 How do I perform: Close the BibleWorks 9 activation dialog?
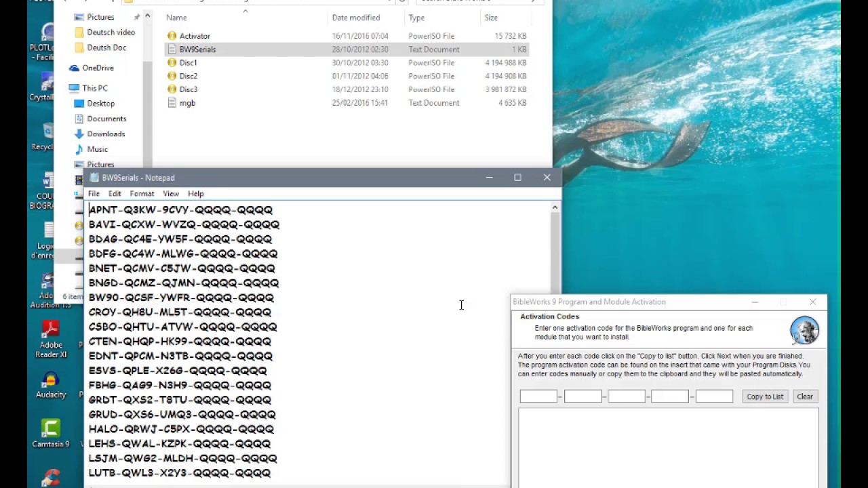[812, 302]
